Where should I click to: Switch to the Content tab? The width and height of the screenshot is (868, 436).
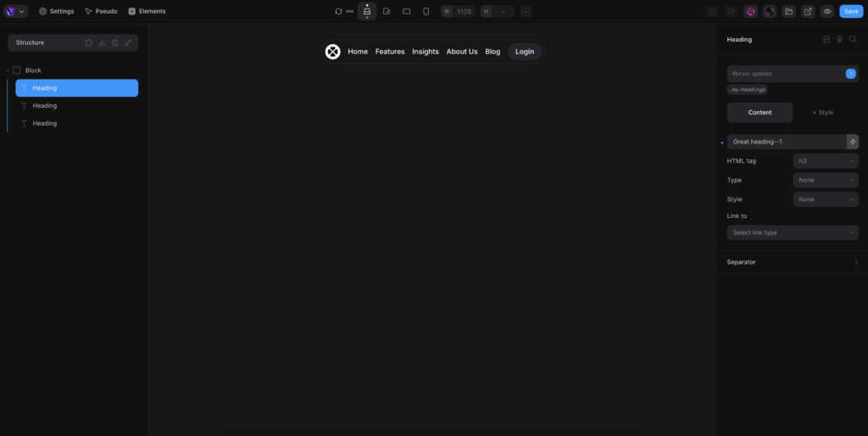pos(760,113)
